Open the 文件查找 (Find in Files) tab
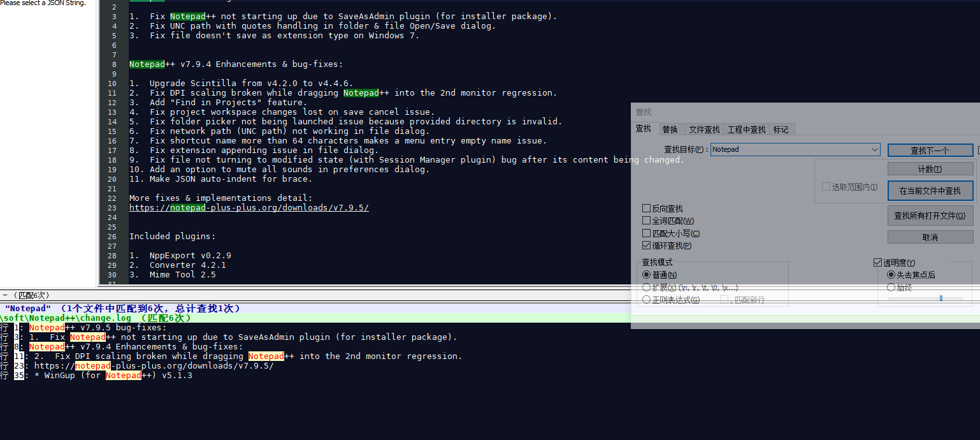The width and height of the screenshot is (980, 440). (x=703, y=129)
